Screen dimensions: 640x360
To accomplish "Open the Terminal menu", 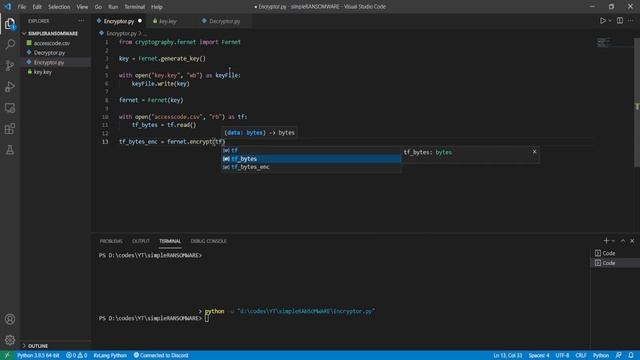I will [135, 7].
